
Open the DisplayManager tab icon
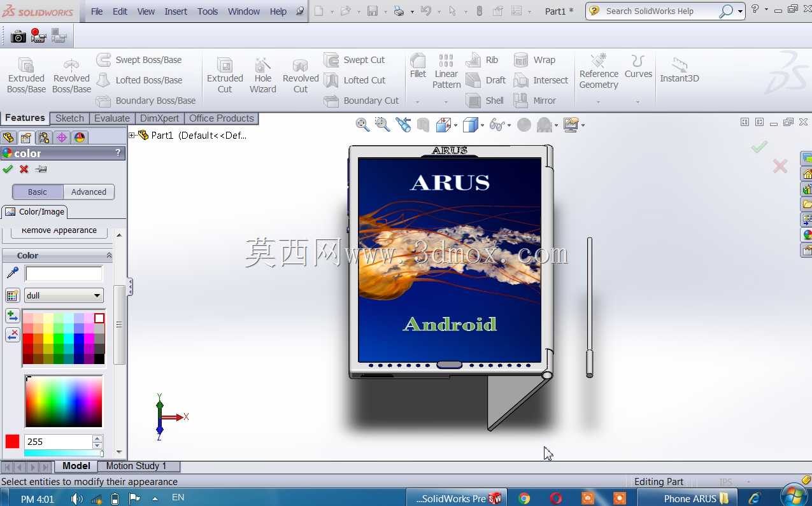pos(80,137)
